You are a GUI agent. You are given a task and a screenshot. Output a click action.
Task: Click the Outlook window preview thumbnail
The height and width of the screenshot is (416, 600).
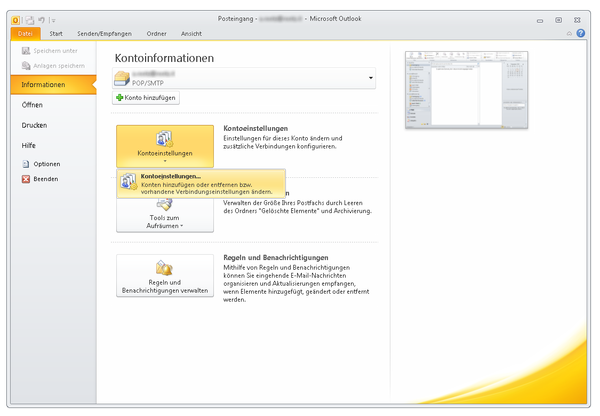pyautogui.click(x=466, y=90)
